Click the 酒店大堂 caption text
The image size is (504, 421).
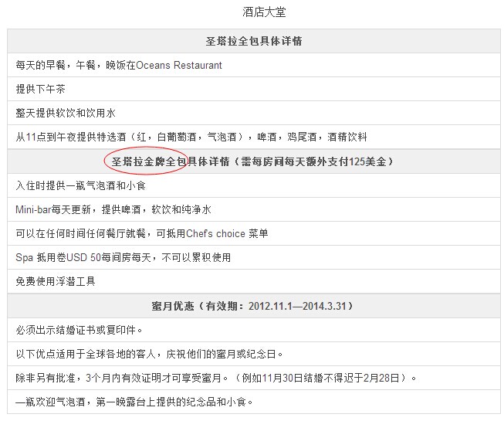pyautogui.click(x=253, y=12)
